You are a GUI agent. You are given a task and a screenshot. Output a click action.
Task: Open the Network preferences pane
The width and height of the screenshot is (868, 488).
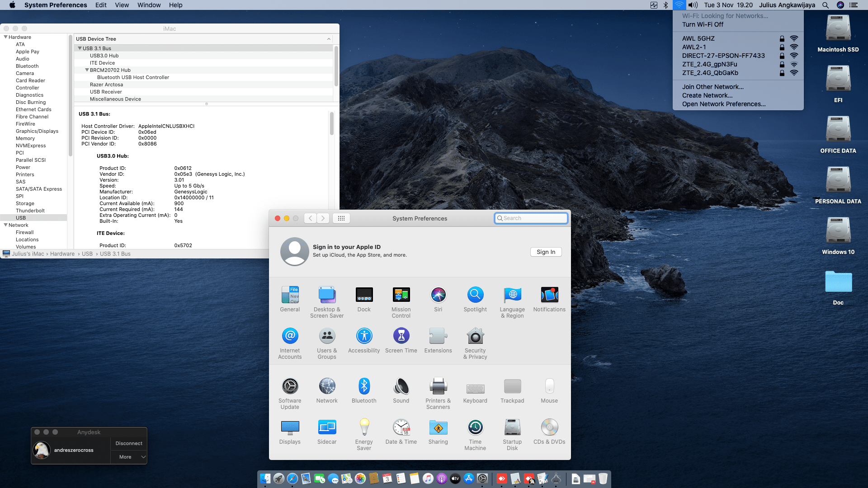point(327,390)
